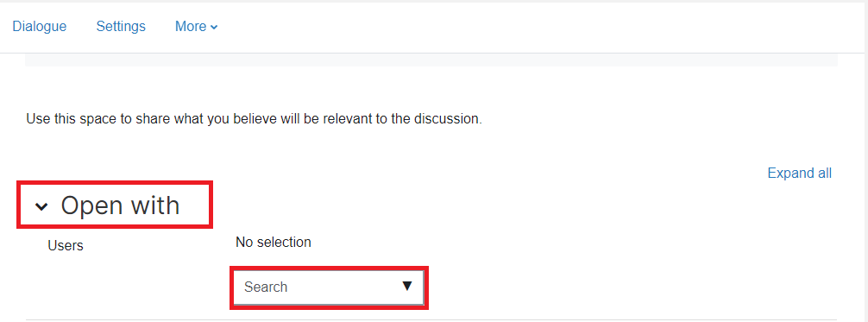Click the No selection text

pyautogui.click(x=274, y=243)
